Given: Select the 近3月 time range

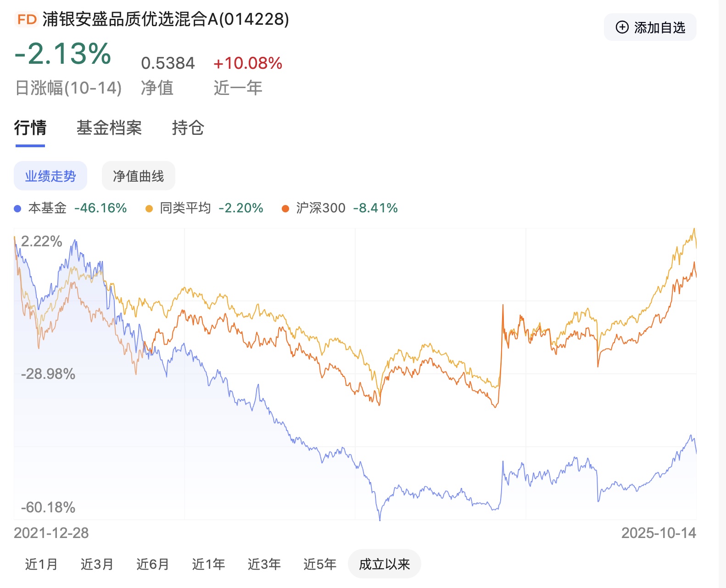Looking at the screenshot, I should [97, 564].
